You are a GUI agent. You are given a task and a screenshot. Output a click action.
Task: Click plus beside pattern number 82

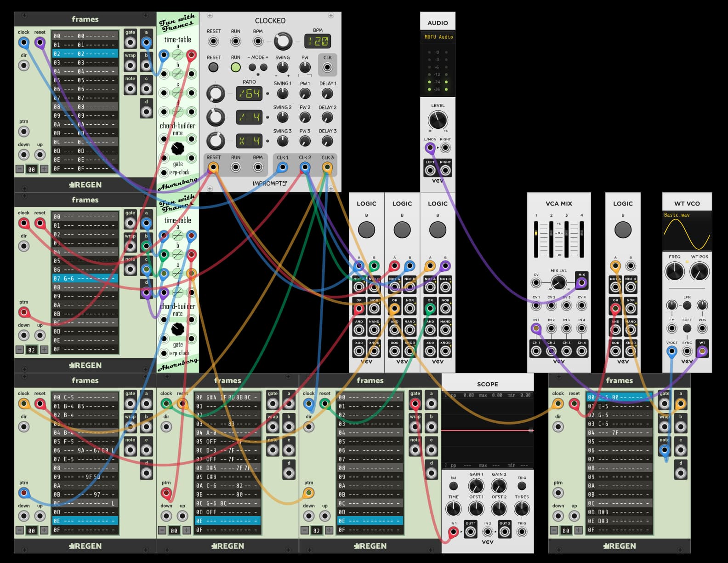pyautogui.click(x=329, y=530)
